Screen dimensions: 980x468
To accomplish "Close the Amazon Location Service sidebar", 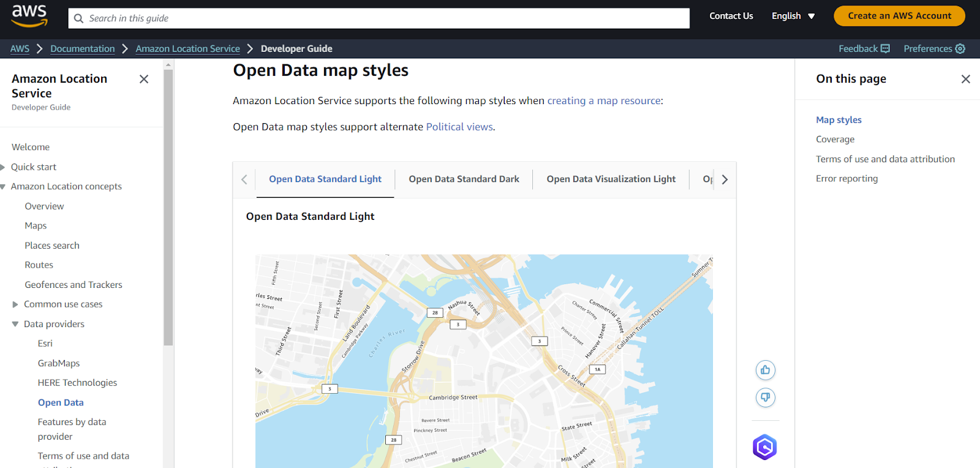I will coord(144,79).
